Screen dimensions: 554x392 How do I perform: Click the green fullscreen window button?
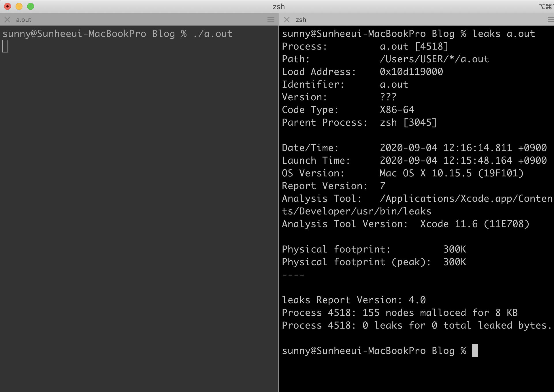point(31,6)
